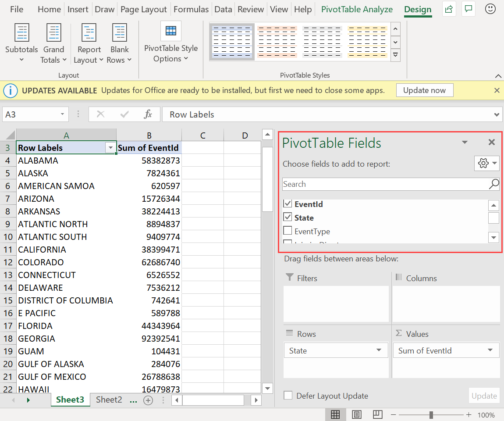The image size is (504, 421).
Task: Open the Blank Rows menu
Action: click(119, 43)
